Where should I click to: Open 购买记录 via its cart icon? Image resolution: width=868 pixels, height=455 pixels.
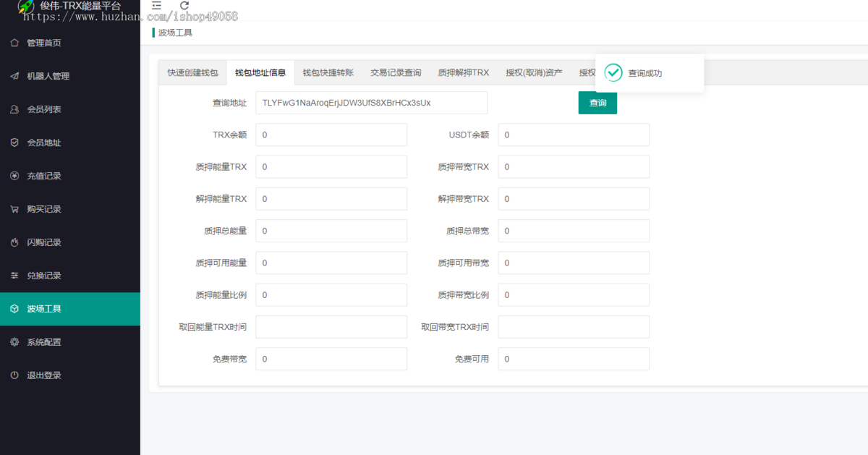click(14, 209)
